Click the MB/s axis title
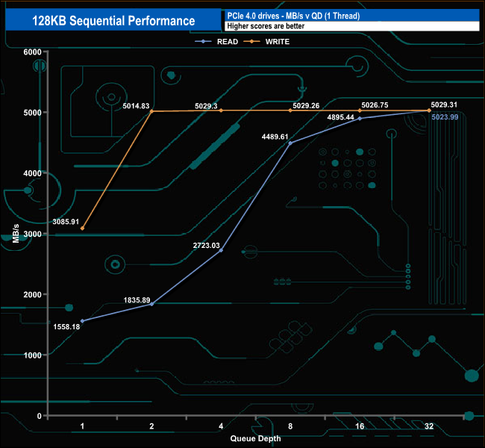The height and width of the screenshot is (448, 485). click(16, 234)
